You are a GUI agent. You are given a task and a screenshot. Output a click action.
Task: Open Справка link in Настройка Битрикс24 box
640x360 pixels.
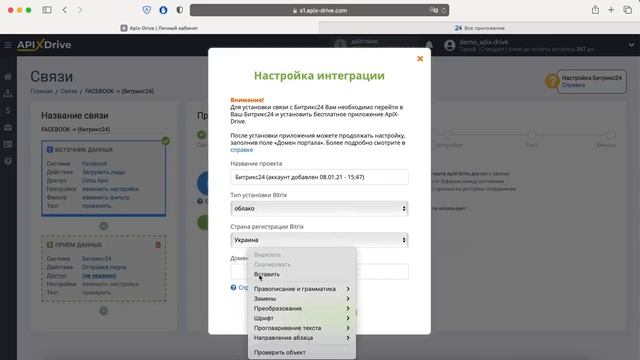pos(573,85)
